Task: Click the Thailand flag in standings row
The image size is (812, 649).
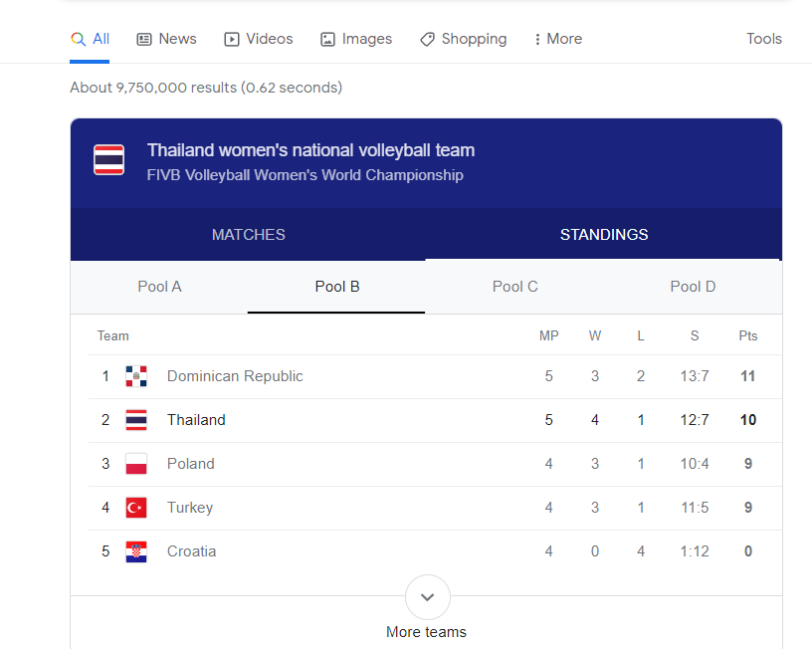Action: point(136,420)
